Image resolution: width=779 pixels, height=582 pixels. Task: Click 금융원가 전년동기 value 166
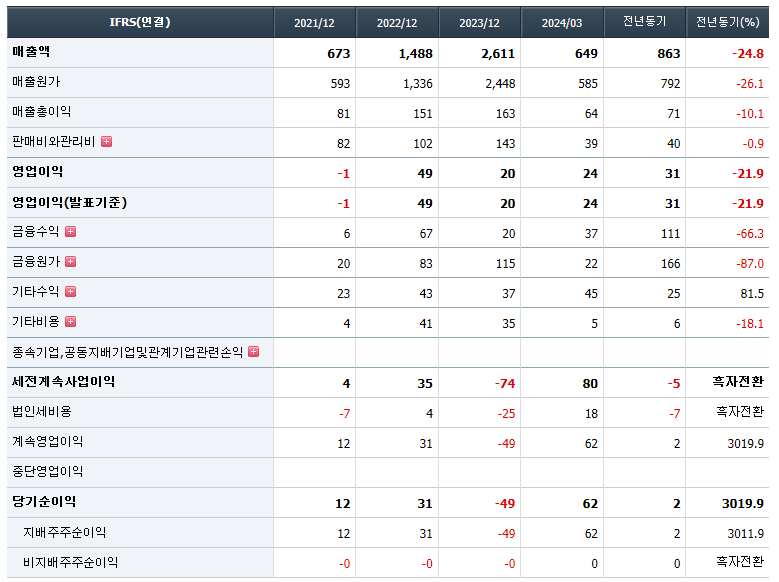point(670,263)
